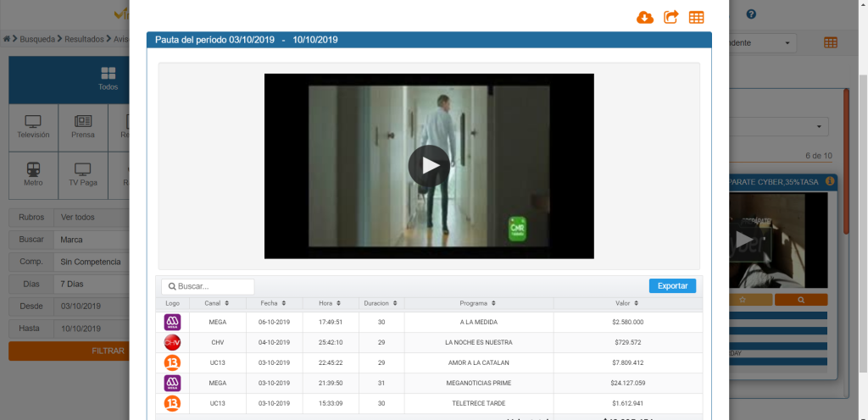This screenshot has width=868, height=420.
Task: Sort table by Valor column
Action: pyautogui.click(x=628, y=303)
